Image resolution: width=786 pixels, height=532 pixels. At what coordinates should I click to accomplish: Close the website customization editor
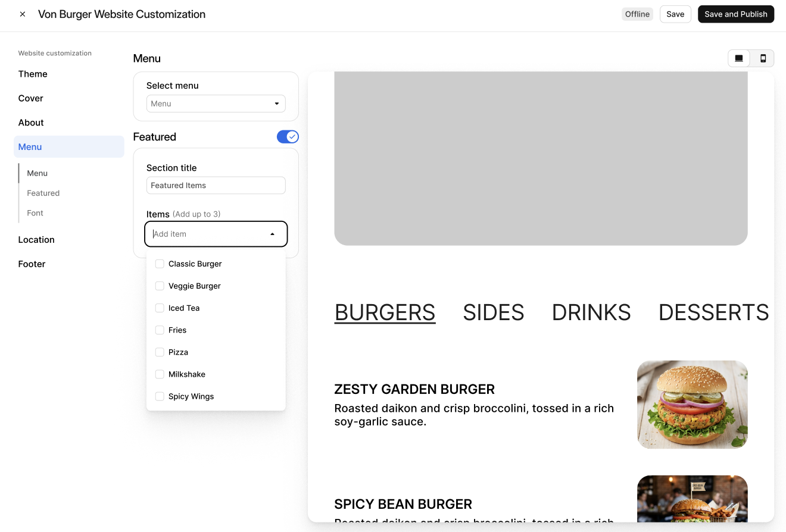click(x=23, y=14)
